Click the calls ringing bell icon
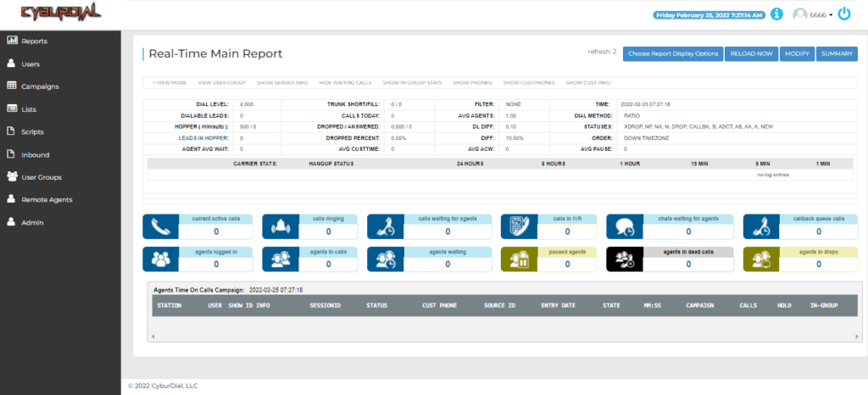The height and width of the screenshot is (395, 868). coord(280,227)
